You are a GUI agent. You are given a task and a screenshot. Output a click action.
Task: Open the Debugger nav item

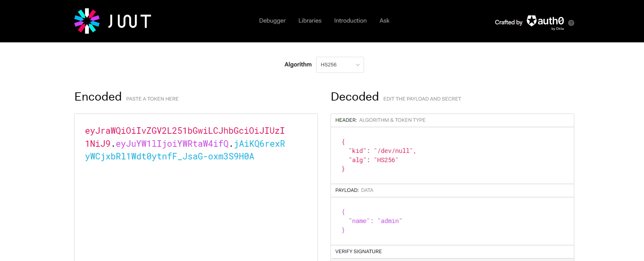[272, 21]
